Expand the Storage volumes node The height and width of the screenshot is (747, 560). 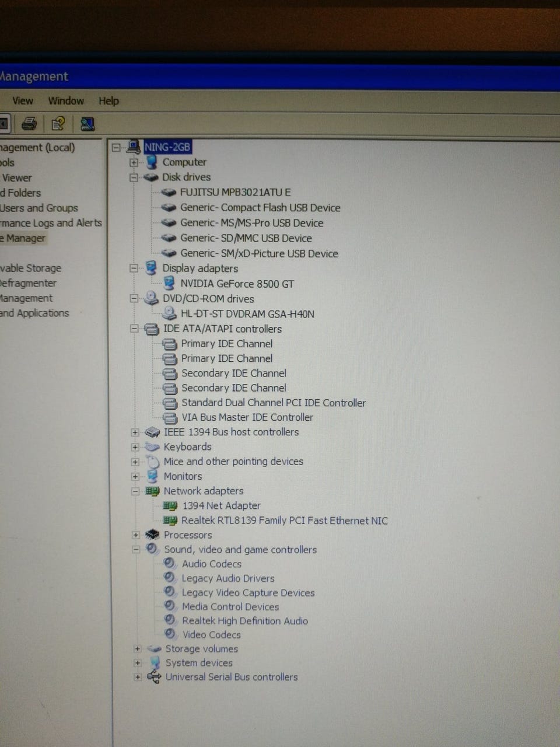(138, 649)
